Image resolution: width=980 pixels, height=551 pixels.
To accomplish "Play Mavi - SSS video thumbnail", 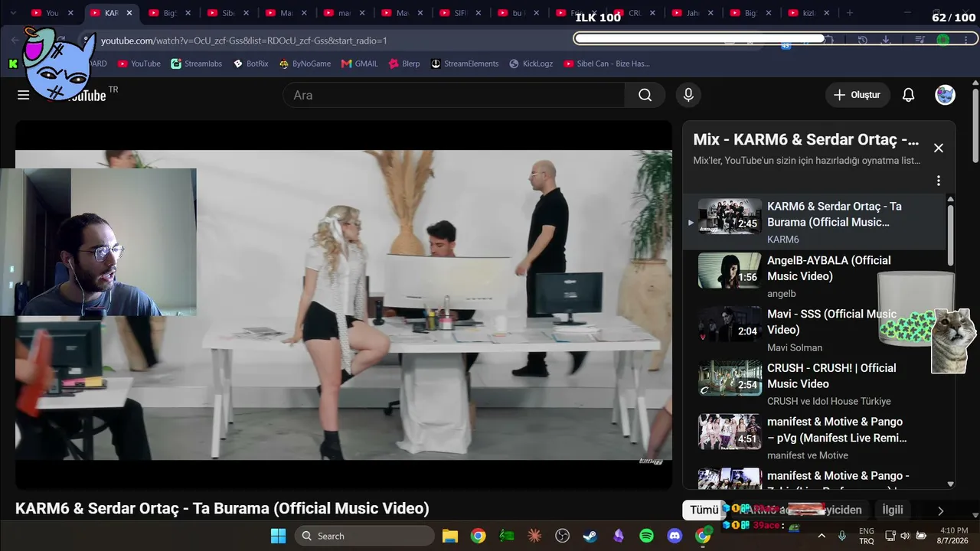I will (729, 324).
